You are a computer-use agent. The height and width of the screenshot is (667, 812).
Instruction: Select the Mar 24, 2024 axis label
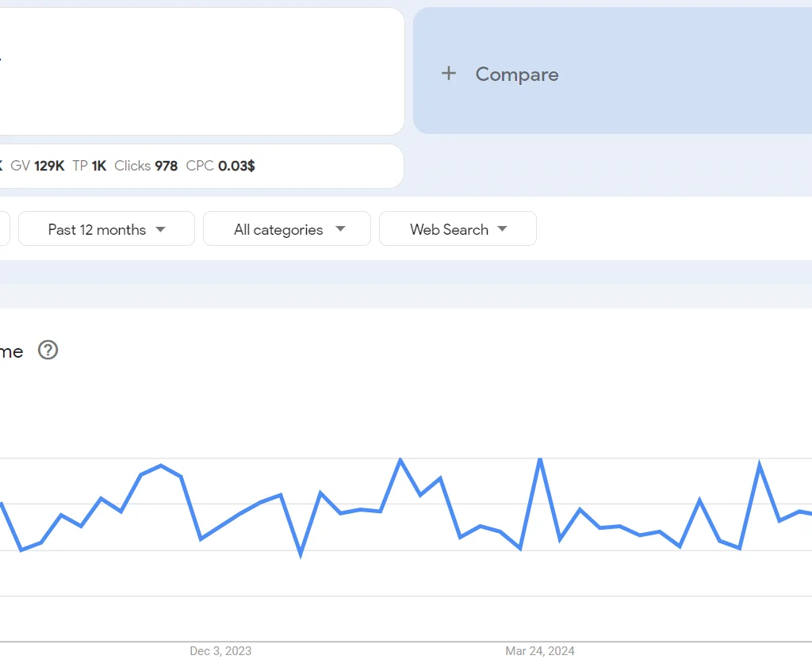[540, 651]
